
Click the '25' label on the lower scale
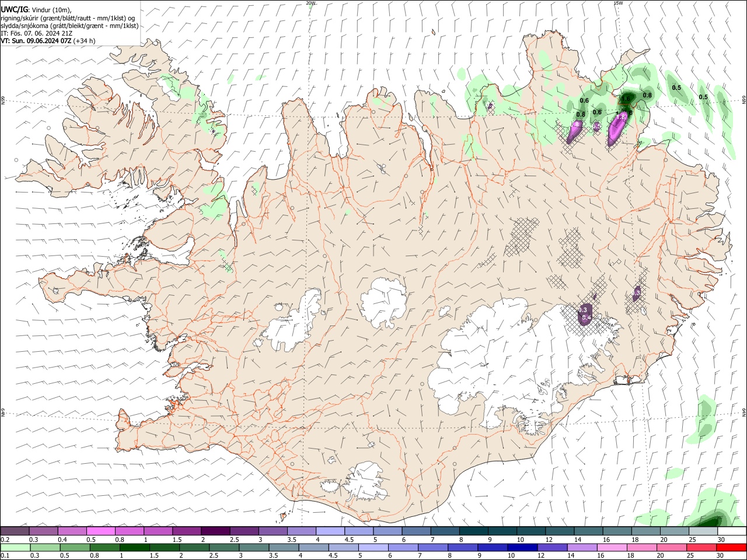click(x=691, y=555)
